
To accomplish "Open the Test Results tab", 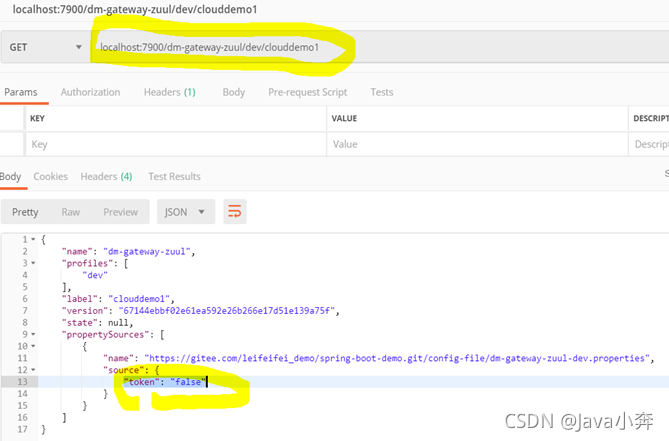I will click(174, 177).
